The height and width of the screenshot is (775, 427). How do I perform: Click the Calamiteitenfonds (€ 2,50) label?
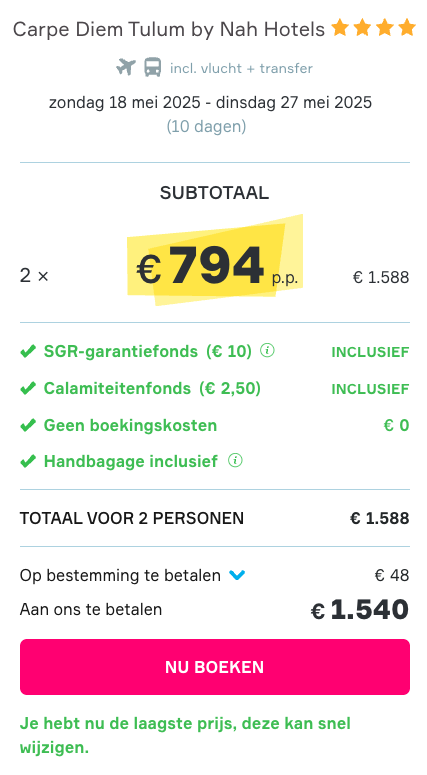pyautogui.click(x=152, y=388)
